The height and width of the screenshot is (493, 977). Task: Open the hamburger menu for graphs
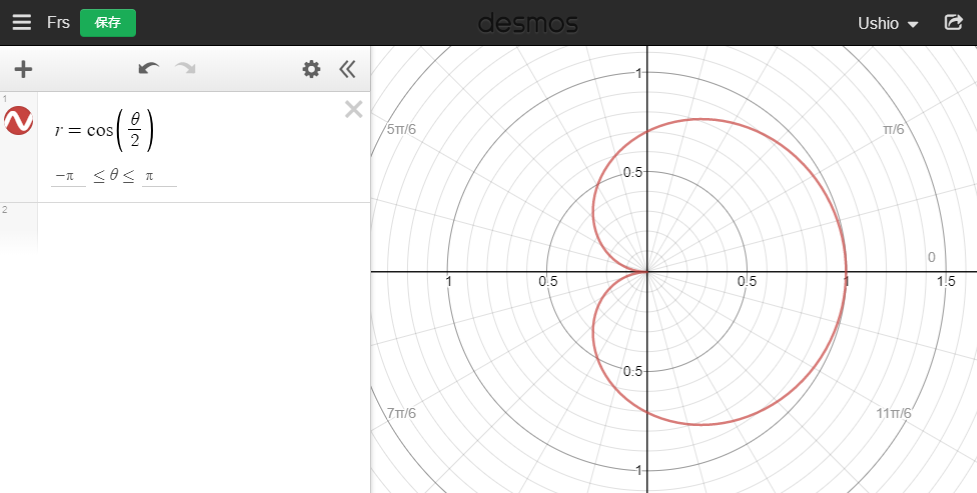22,22
